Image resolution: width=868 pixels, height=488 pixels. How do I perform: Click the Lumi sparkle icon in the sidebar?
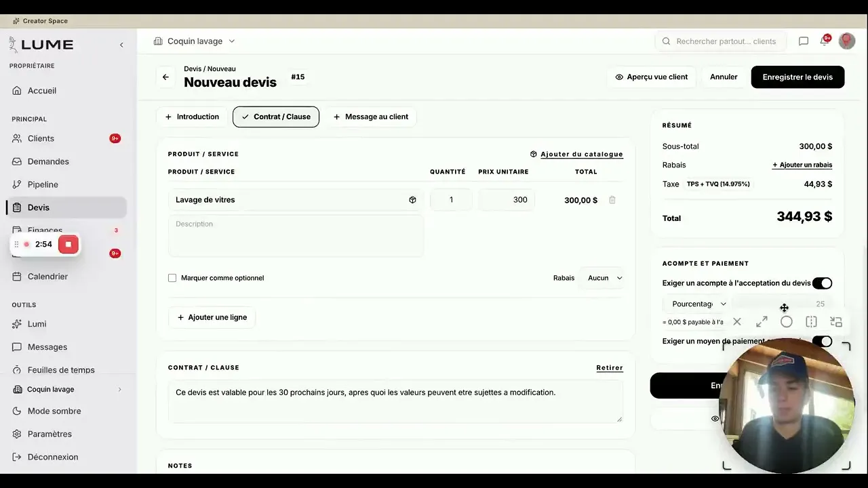tap(17, 324)
